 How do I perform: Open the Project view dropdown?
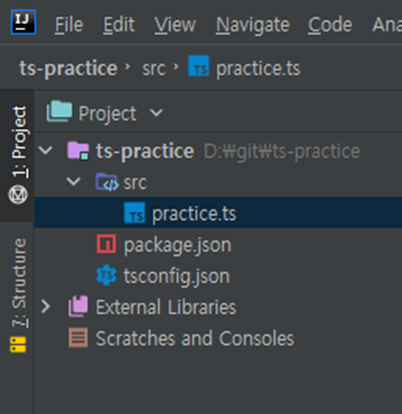156,113
